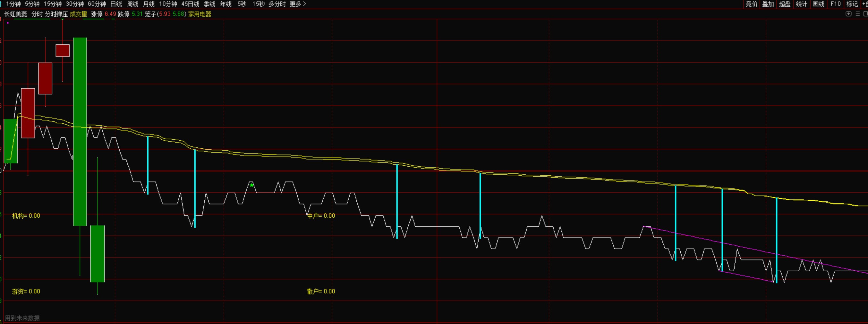The width and height of the screenshot is (868, 324).
Task: Select the 15分钟 period tab
Action: click(53, 4)
